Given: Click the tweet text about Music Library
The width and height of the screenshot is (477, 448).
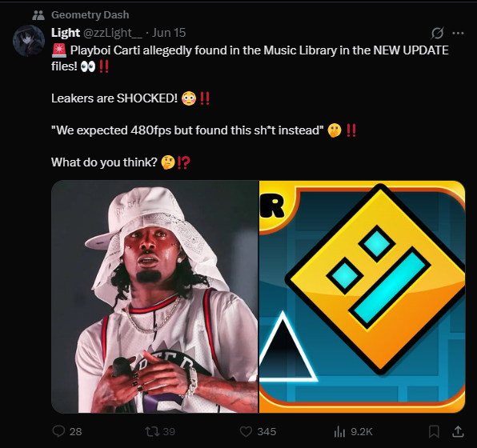Looking at the screenshot, I should pos(250,58).
